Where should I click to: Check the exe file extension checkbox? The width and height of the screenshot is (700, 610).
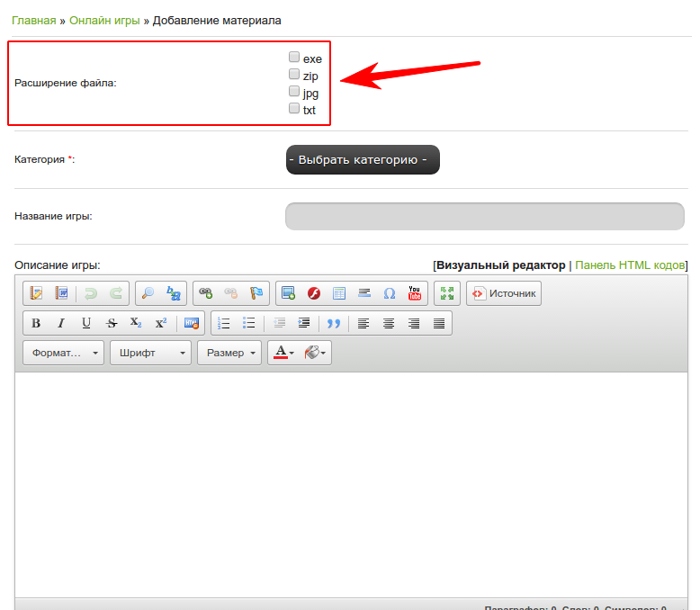click(294, 58)
